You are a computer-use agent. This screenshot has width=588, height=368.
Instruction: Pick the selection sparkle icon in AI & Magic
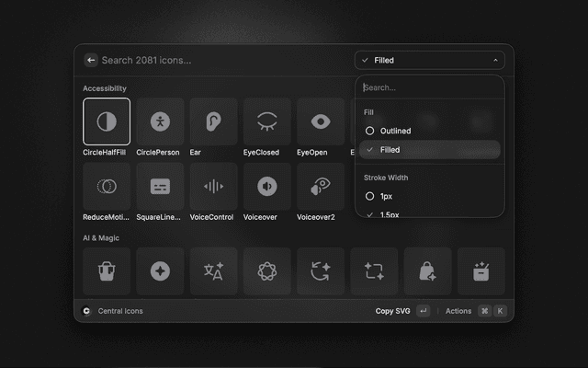[x=374, y=271]
